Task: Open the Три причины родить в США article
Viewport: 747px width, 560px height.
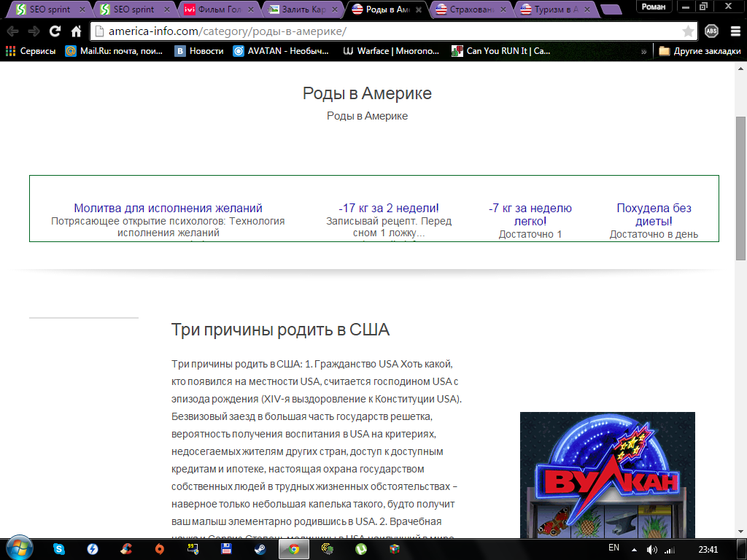Action: pyautogui.click(x=280, y=330)
